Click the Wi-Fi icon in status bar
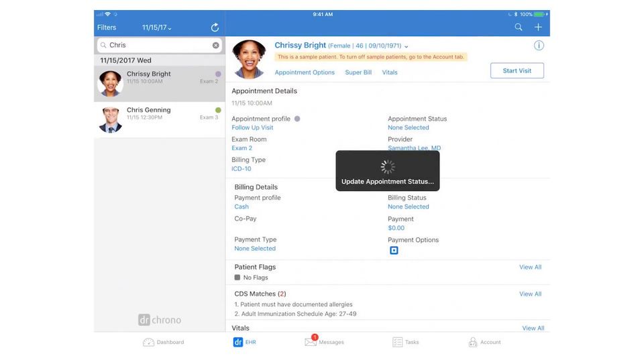Viewport: 644px width, 362px height. pyautogui.click(x=107, y=14)
